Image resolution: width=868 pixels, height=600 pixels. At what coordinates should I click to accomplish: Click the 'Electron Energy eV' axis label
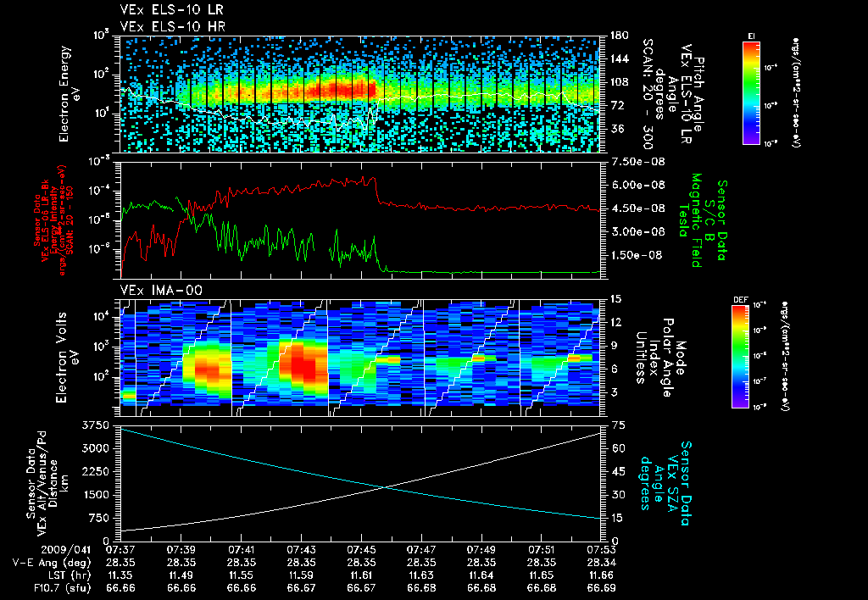[x=69, y=94]
